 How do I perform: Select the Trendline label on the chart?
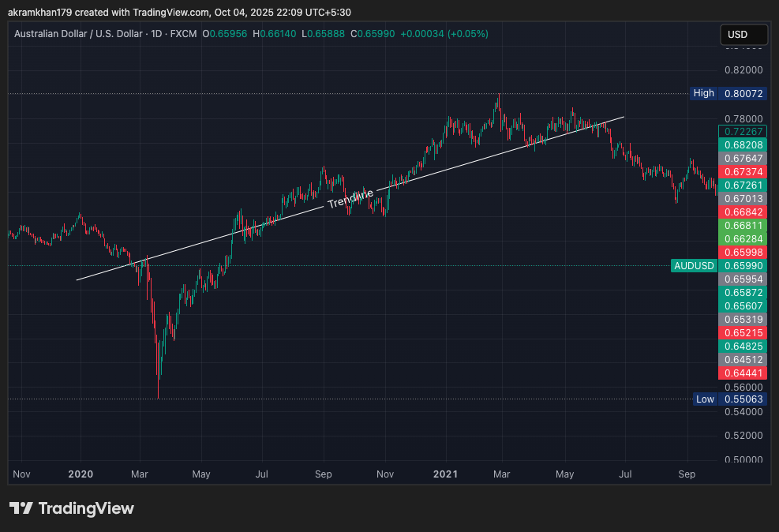(350, 199)
